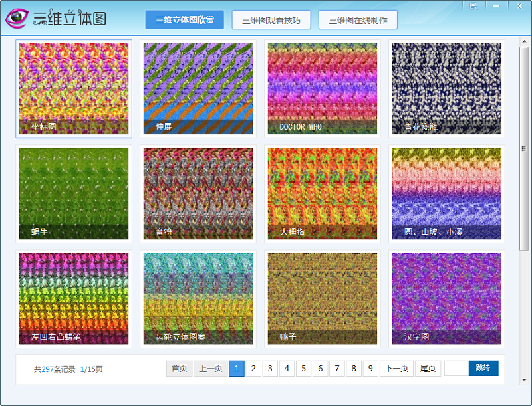Click the eye logo in the title bar
Screen dimensions: 532x406
point(19,18)
